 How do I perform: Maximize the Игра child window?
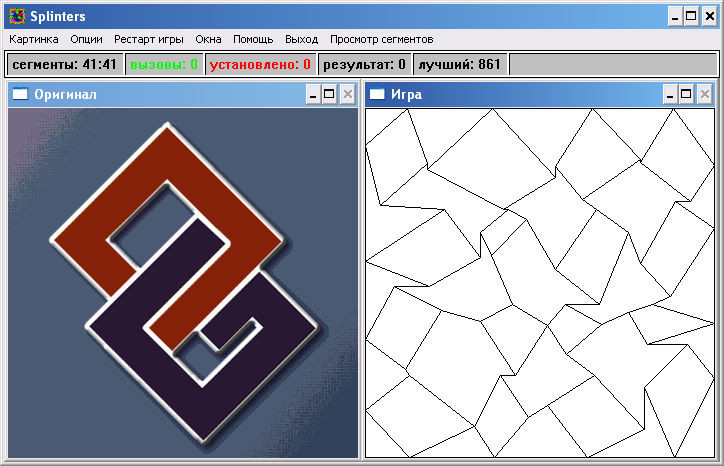point(686,95)
